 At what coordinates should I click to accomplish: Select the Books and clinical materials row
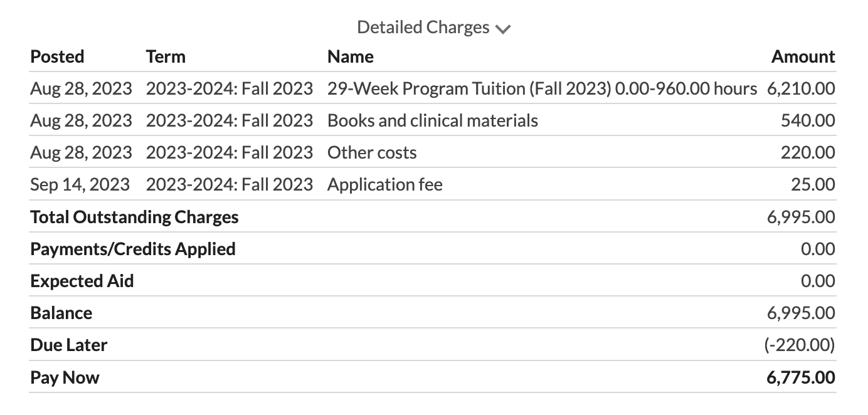[x=432, y=120]
